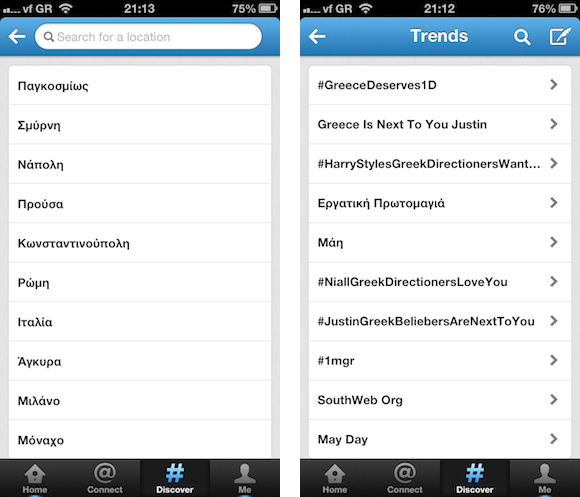Select Ιταλία location
Screen dimensions: 580x497
point(140,322)
